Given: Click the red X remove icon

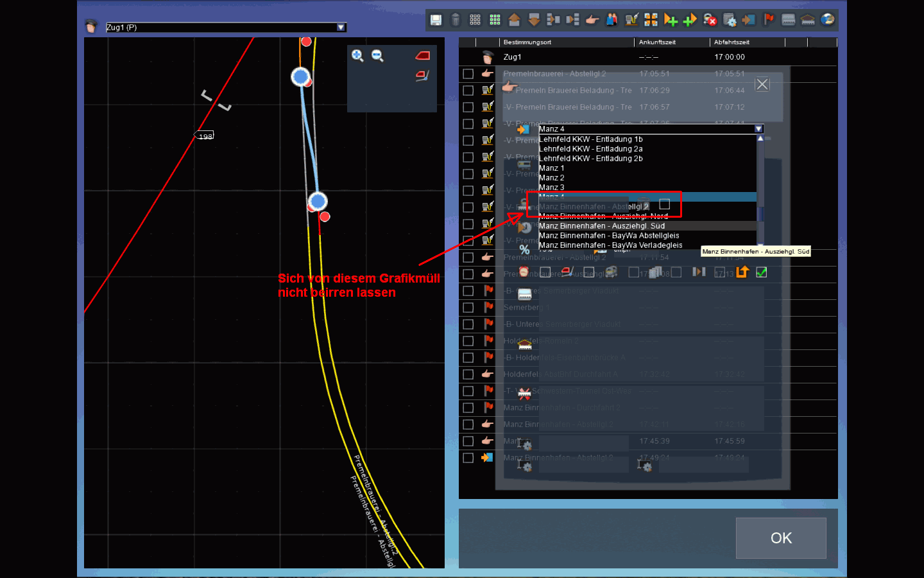Looking at the screenshot, I should pyautogui.click(x=710, y=20).
